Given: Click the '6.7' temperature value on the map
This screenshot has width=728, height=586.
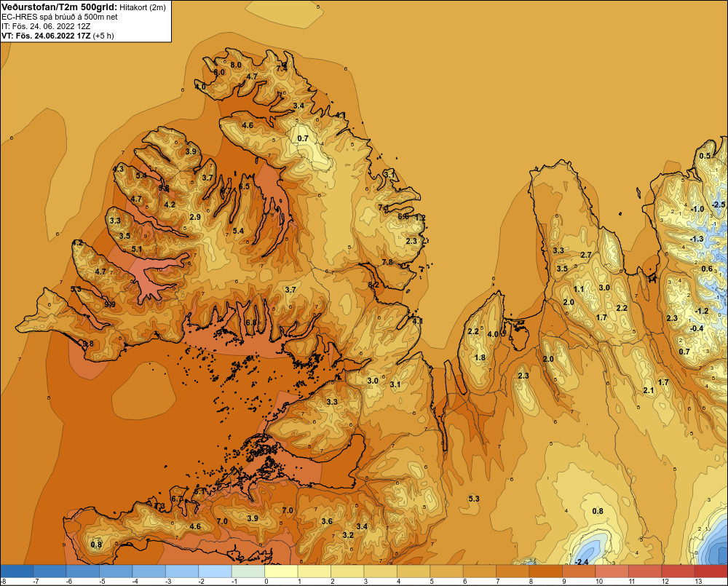Looking at the screenshot, I should (x=177, y=499).
